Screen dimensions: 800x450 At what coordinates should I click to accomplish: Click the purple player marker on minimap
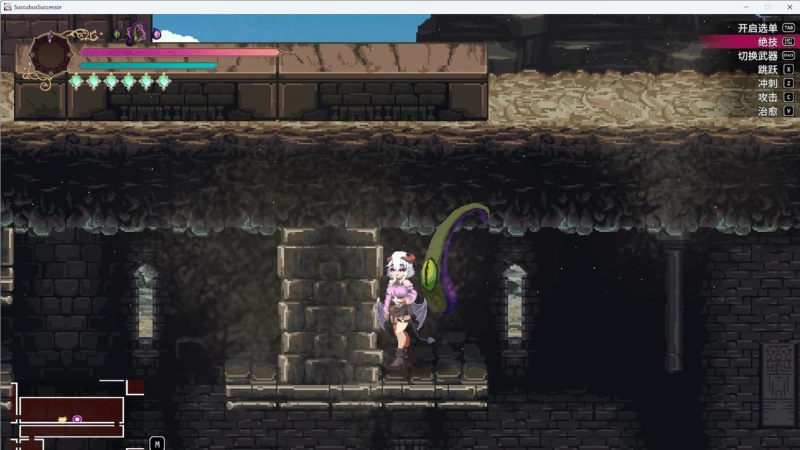[77, 419]
